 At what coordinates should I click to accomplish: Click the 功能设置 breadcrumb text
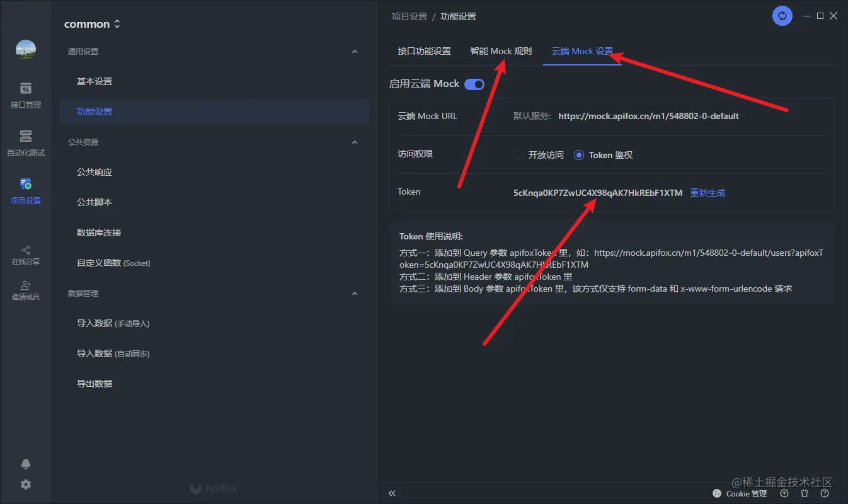(x=458, y=16)
